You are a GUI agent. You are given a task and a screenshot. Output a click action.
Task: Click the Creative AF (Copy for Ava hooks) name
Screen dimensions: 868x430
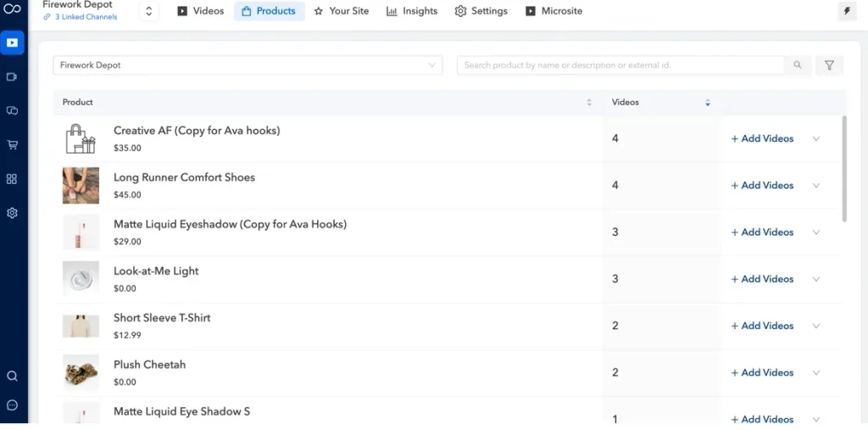197,131
